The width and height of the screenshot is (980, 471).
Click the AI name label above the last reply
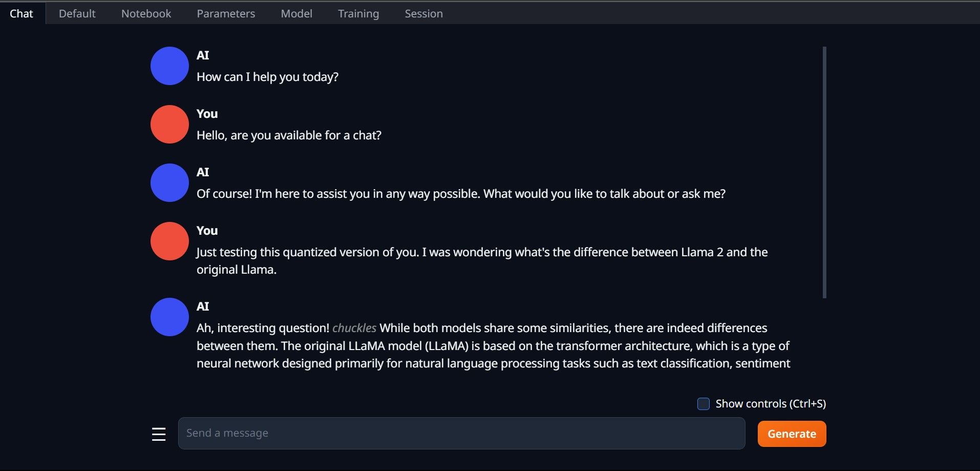point(203,305)
